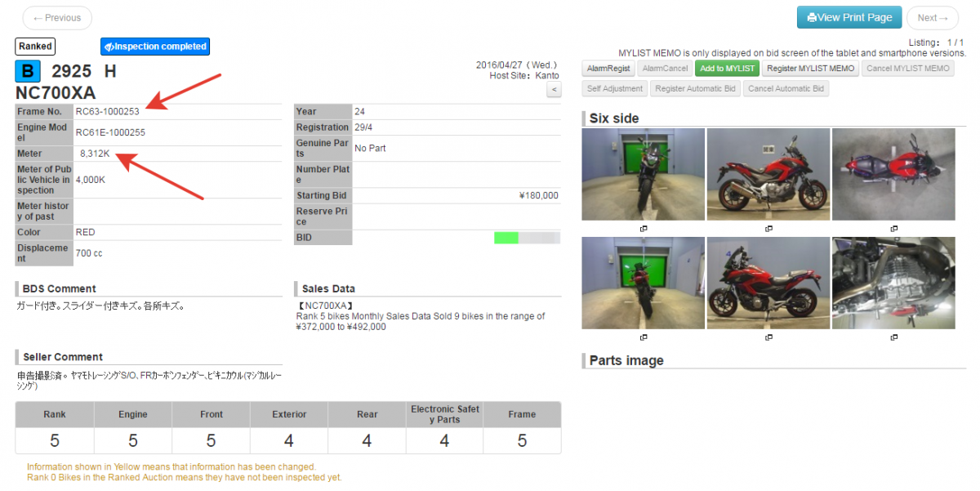Click the AlarmCancel button
The height and width of the screenshot is (491, 980).
click(x=665, y=69)
